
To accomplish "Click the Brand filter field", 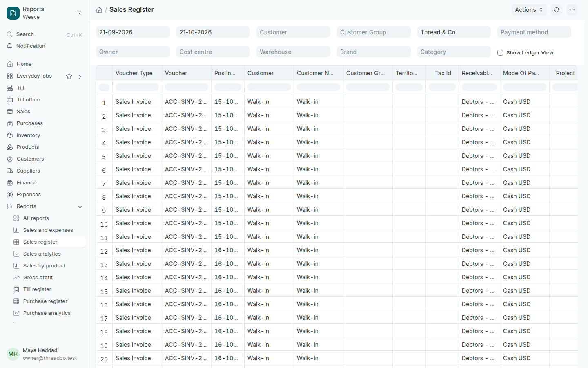I will [x=374, y=52].
